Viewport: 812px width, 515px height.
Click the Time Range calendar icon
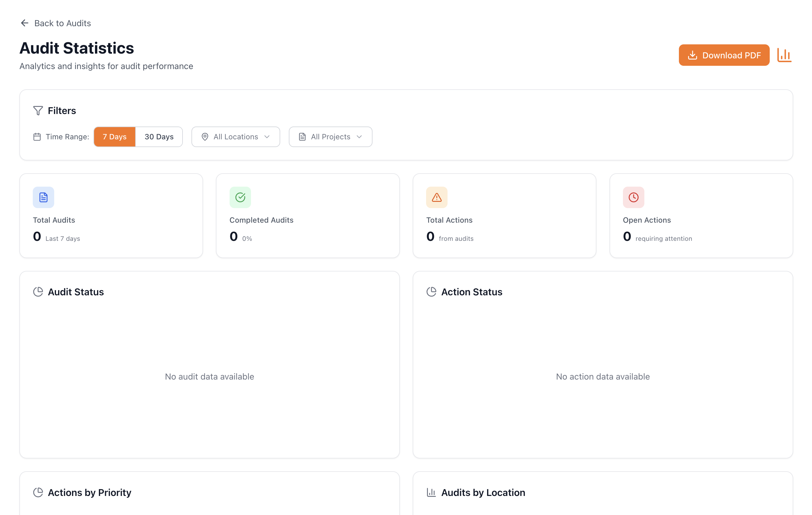[37, 137]
